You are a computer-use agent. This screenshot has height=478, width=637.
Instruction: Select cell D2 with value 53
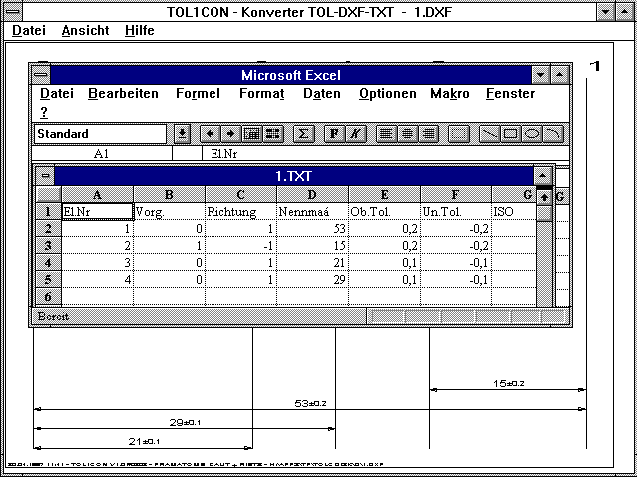click(x=312, y=229)
